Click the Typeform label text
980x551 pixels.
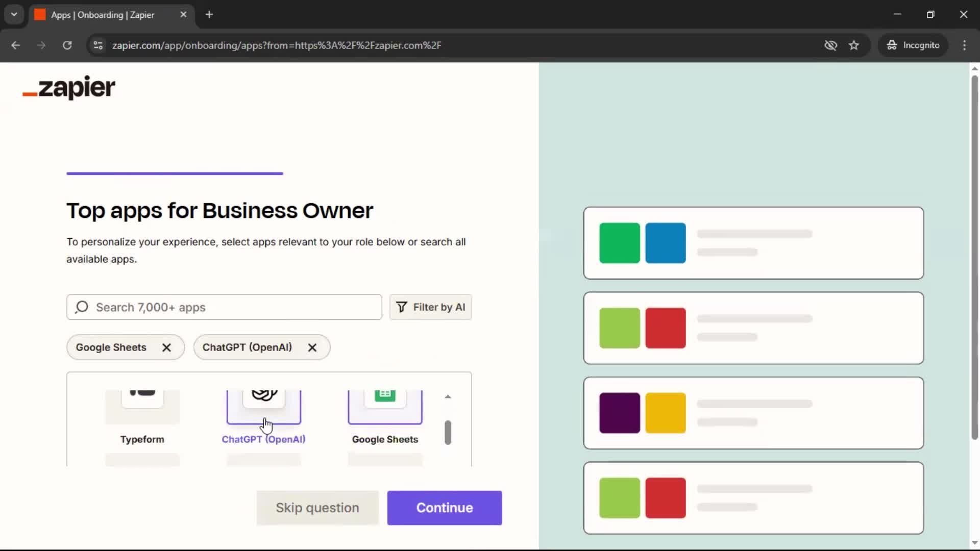point(142,439)
